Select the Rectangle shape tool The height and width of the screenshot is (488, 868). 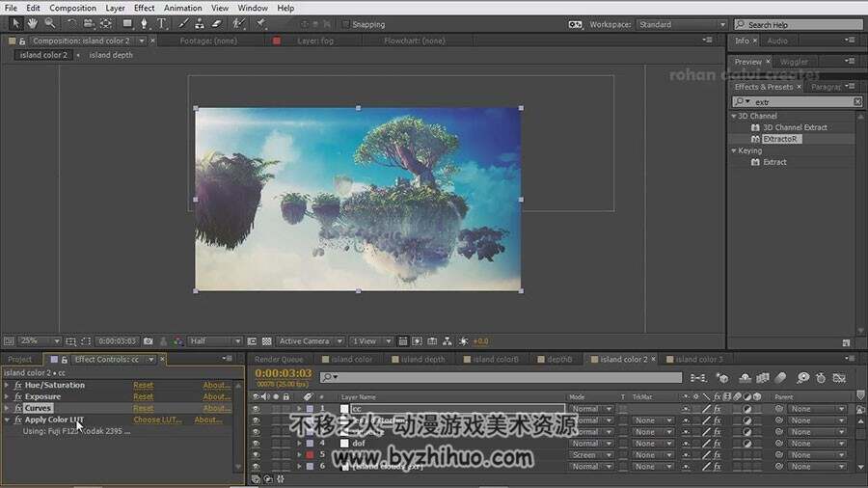coord(127,23)
